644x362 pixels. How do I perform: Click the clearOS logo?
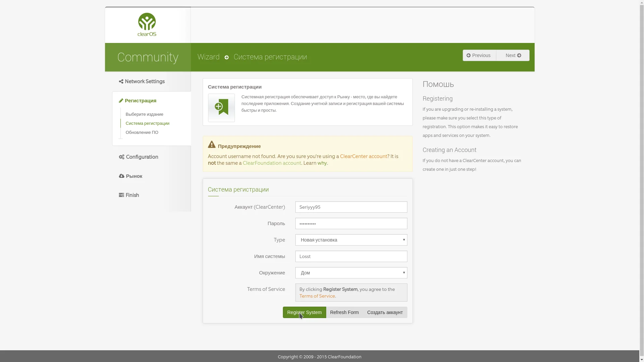[x=147, y=24]
